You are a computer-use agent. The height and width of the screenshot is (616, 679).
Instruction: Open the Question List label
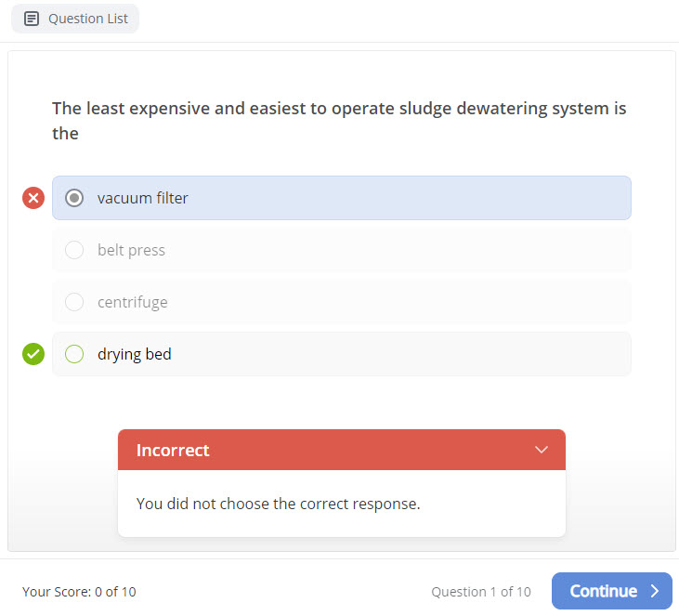(x=88, y=19)
